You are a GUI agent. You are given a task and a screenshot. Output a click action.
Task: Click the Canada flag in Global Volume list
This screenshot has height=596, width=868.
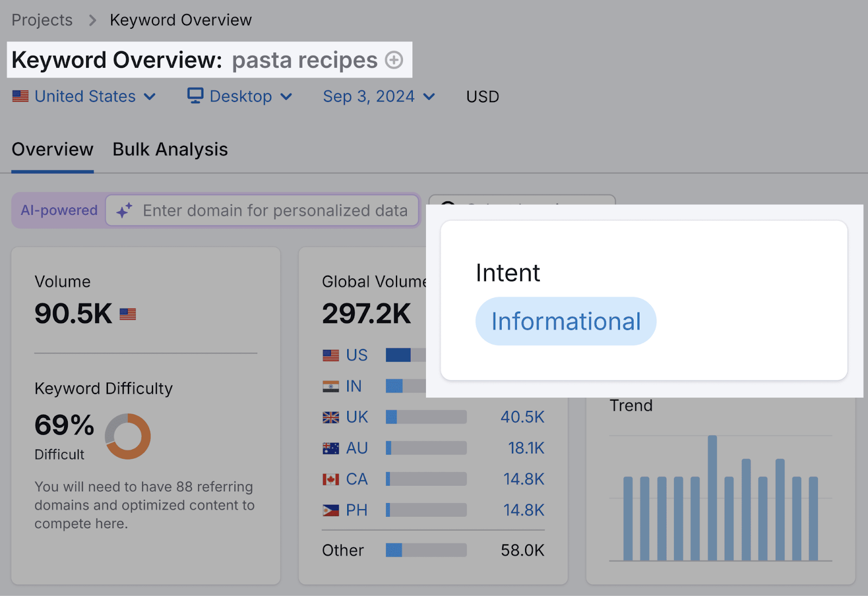pyautogui.click(x=331, y=479)
